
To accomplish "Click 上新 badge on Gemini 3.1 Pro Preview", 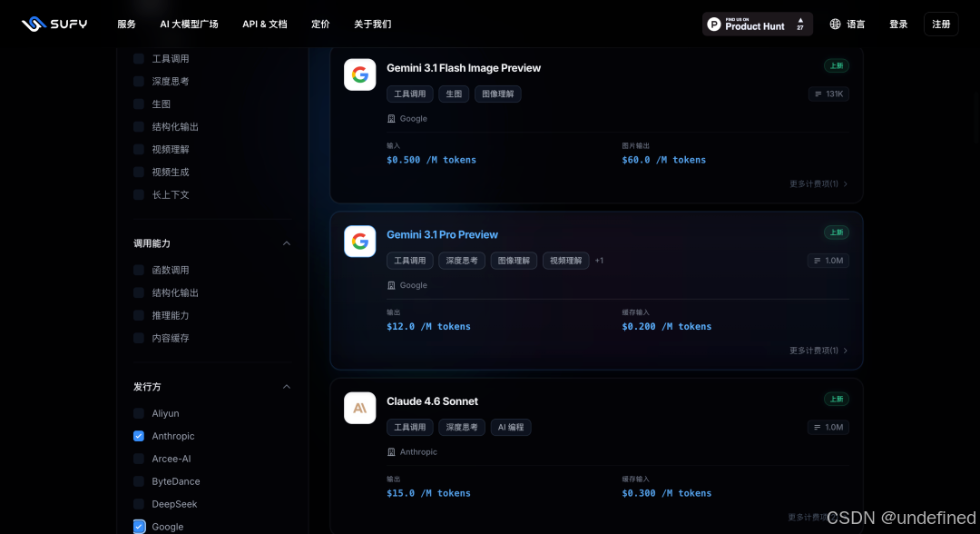I will coord(837,232).
